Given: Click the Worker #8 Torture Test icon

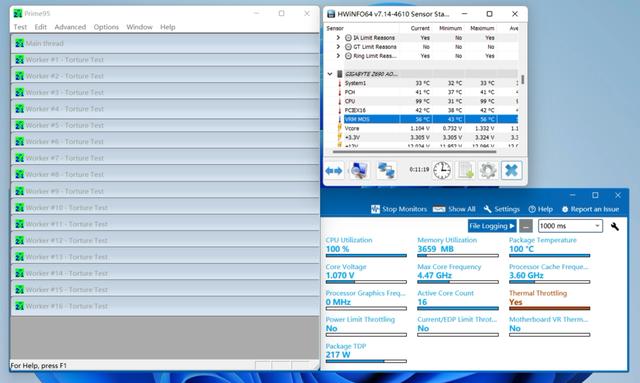Looking at the screenshot, I should tap(19, 174).
